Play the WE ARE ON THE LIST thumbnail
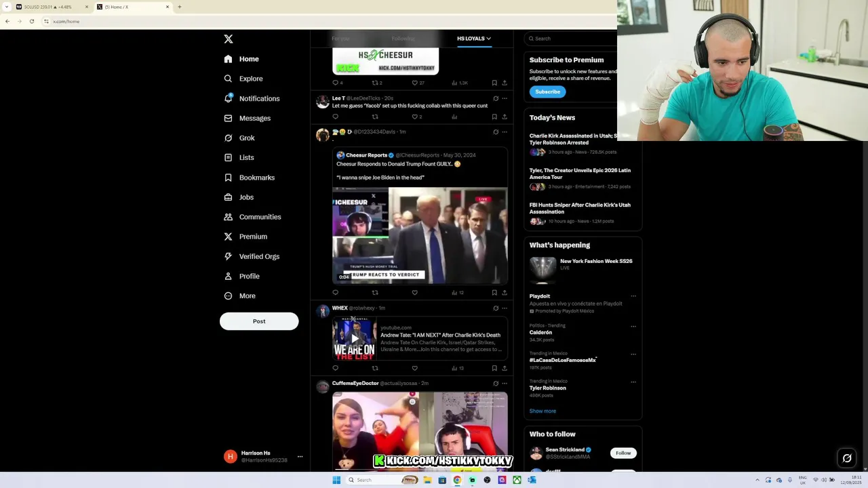The image size is (868, 488). point(354,338)
